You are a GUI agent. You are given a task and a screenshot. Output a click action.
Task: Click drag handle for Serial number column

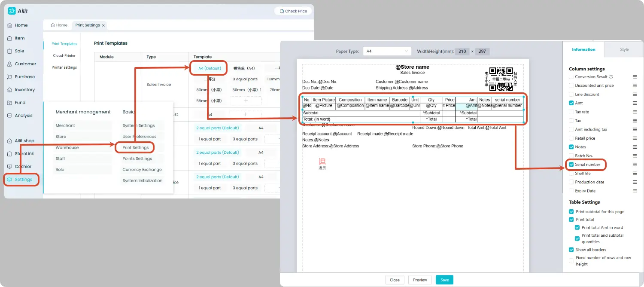635,165
